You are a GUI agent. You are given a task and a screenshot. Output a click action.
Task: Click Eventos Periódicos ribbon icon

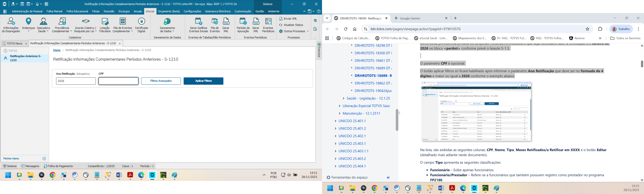268,25
